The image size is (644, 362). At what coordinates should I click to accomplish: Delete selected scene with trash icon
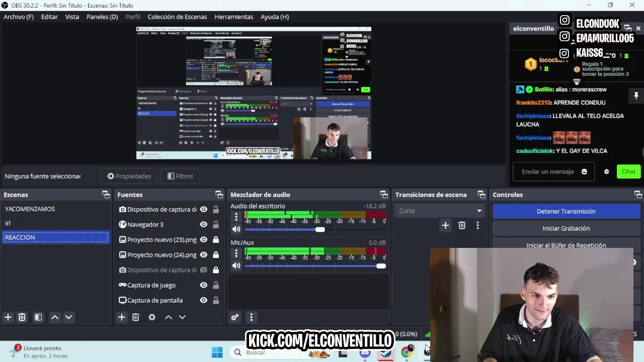[x=22, y=317]
